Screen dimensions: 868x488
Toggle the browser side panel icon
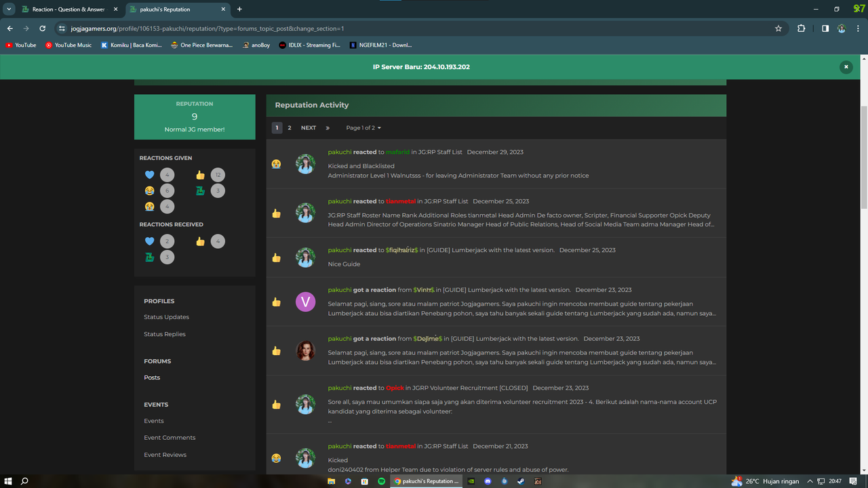click(825, 28)
